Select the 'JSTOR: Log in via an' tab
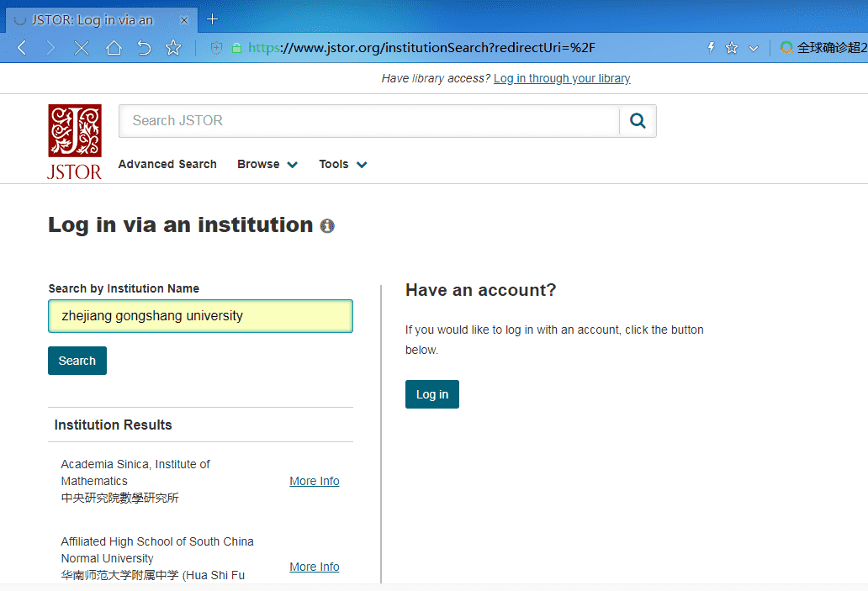 93,19
